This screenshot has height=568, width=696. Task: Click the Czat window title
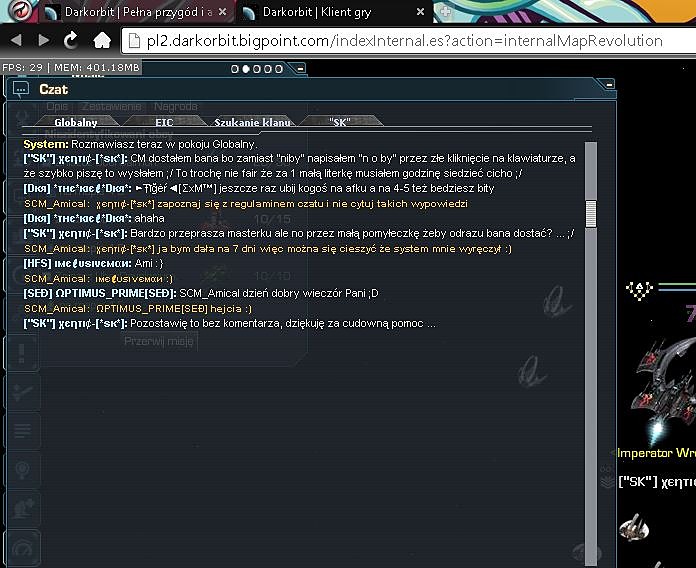(53, 89)
